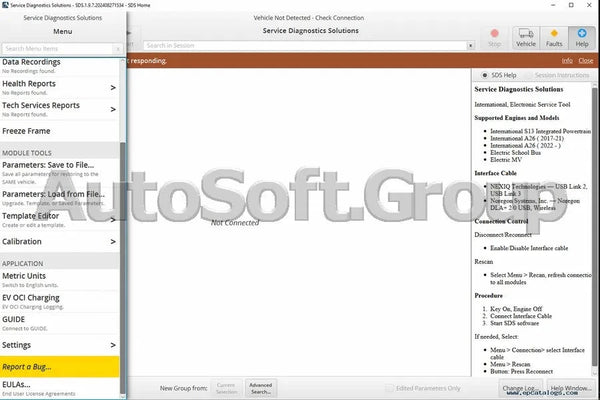
Task: Select the Session Instructions radio button
Action: pyautogui.click(x=530, y=75)
